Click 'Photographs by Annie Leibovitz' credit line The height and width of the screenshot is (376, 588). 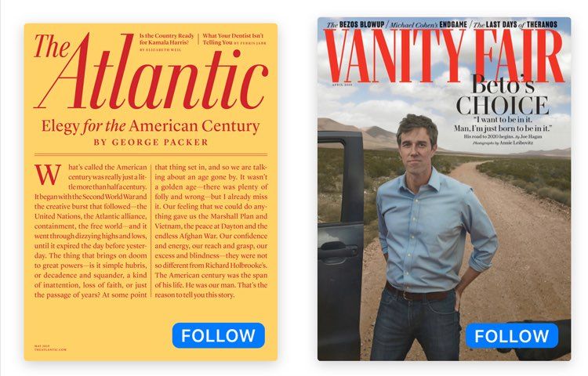(x=503, y=143)
